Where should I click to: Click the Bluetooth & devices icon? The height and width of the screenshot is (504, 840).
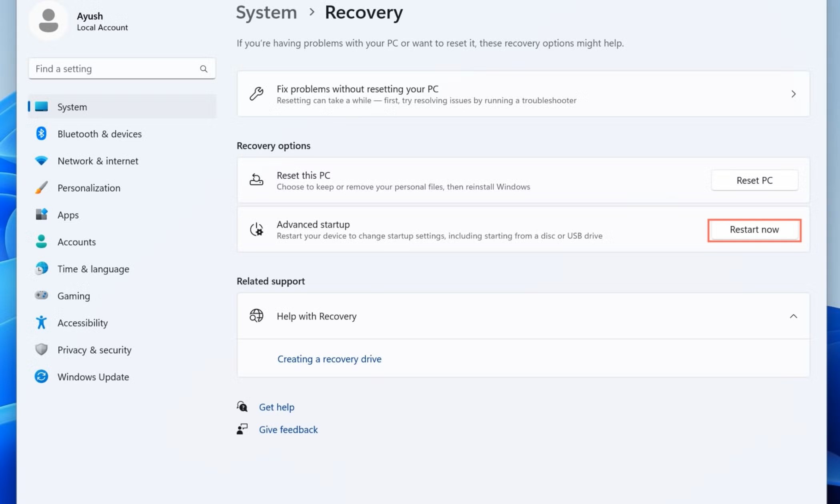point(41,134)
